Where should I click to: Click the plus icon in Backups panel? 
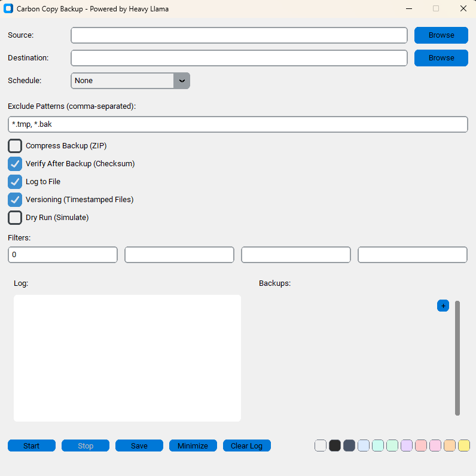pos(443,306)
